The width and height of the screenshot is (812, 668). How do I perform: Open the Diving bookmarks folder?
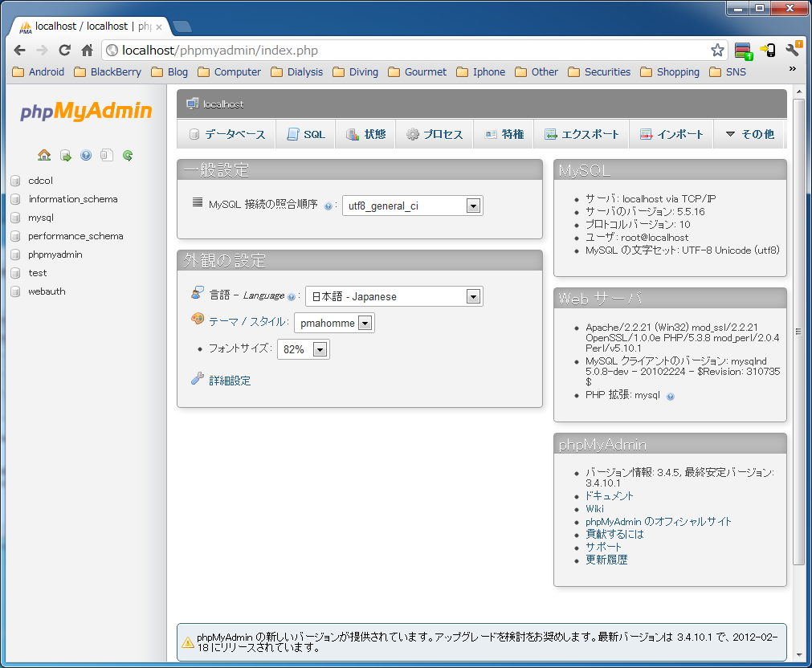click(355, 72)
